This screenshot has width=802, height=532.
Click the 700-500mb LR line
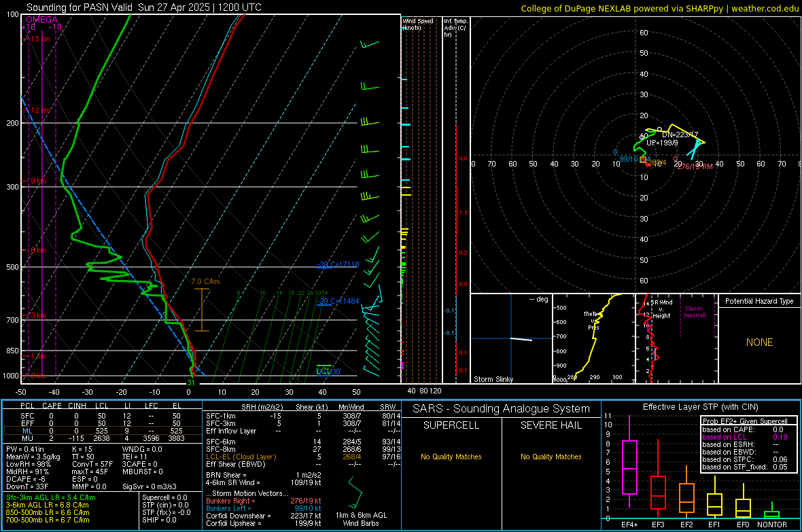pyautogui.click(x=48, y=520)
